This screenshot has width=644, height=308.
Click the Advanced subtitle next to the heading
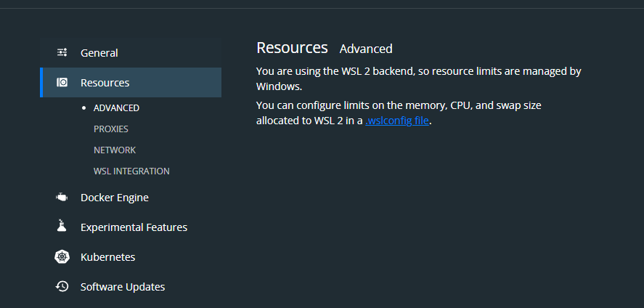(366, 49)
